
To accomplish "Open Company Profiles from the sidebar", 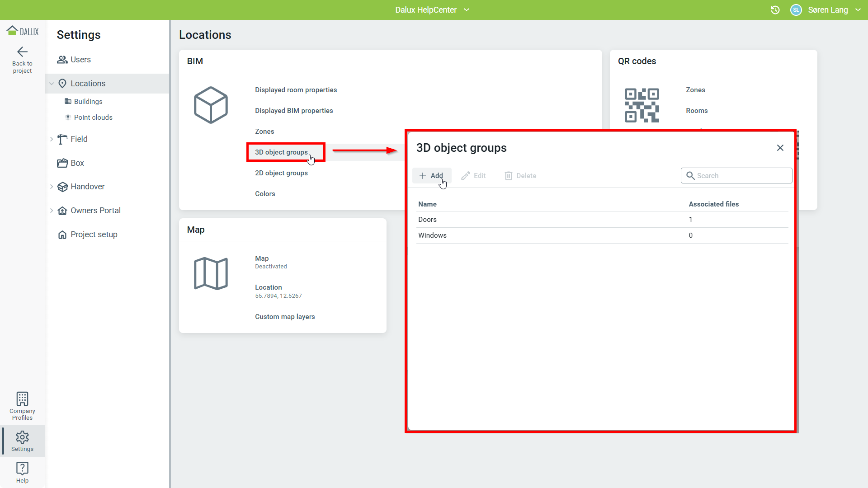I will coord(22,405).
